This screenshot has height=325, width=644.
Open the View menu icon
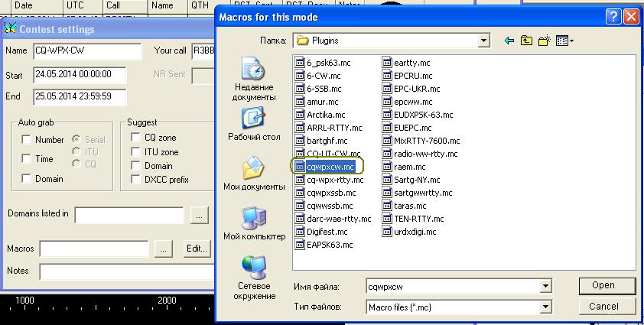(564, 41)
